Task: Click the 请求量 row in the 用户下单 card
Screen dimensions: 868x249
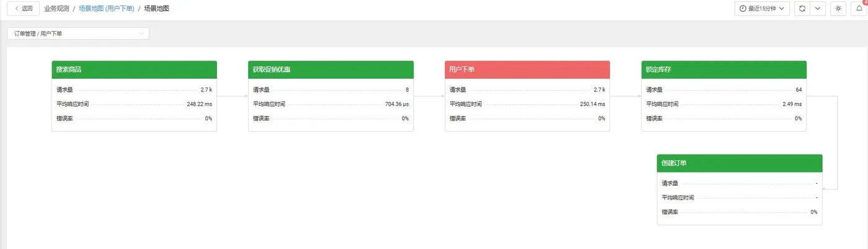Action: click(x=527, y=90)
